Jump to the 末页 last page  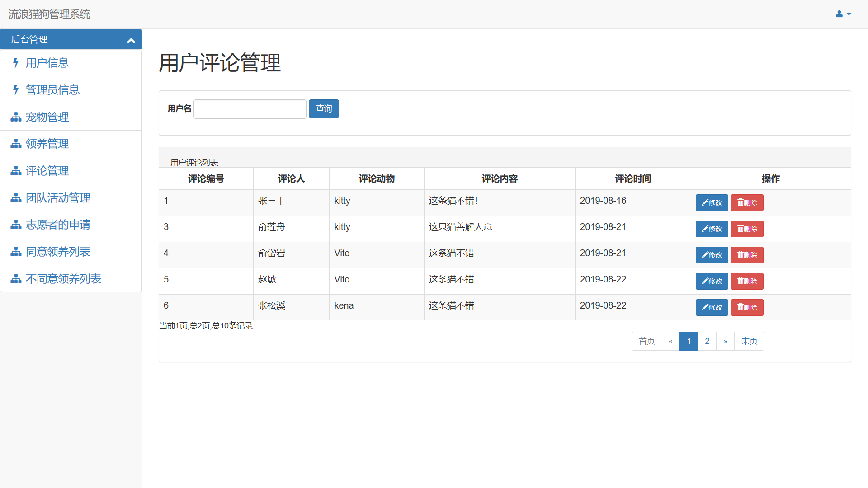pyautogui.click(x=749, y=342)
